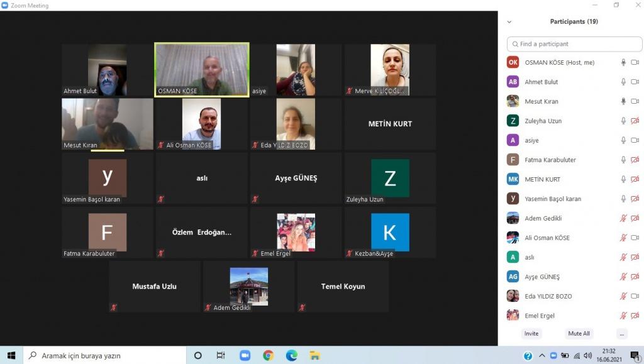Click asiye's camera icon in participants list
The image size is (644, 364).
[635, 140]
